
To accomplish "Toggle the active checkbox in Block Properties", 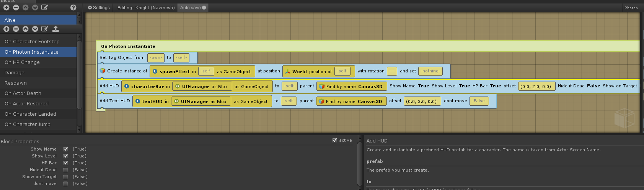I will 335,140.
